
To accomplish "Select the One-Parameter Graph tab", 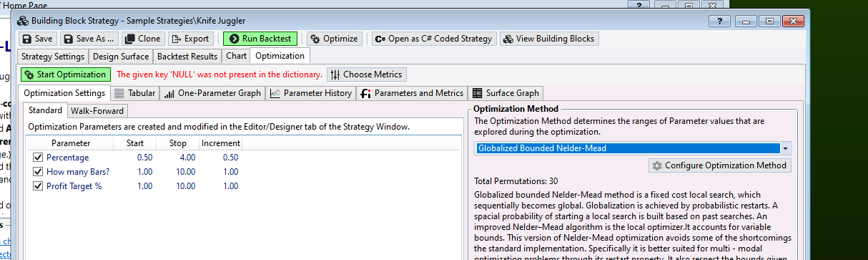I will [x=212, y=93].
